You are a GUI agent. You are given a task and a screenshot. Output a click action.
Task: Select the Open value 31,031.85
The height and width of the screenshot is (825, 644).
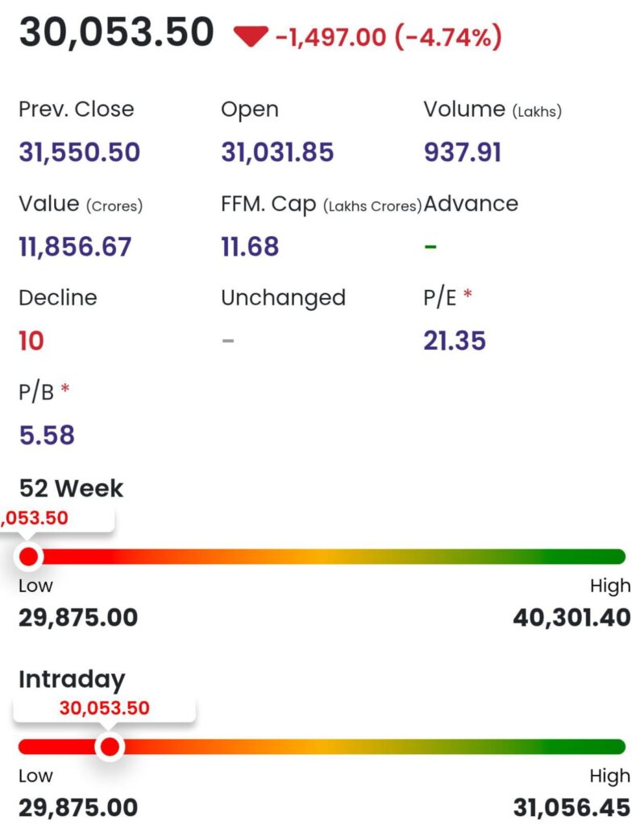point(277,151)
